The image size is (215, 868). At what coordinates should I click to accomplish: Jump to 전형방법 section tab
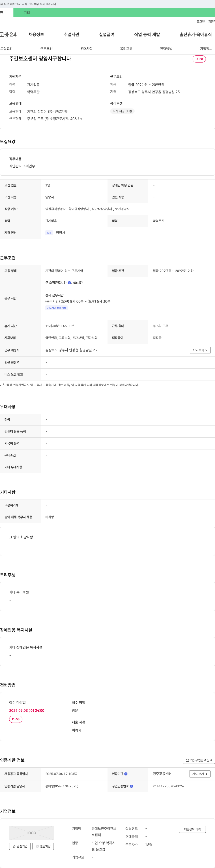click(x=166, y=49)
